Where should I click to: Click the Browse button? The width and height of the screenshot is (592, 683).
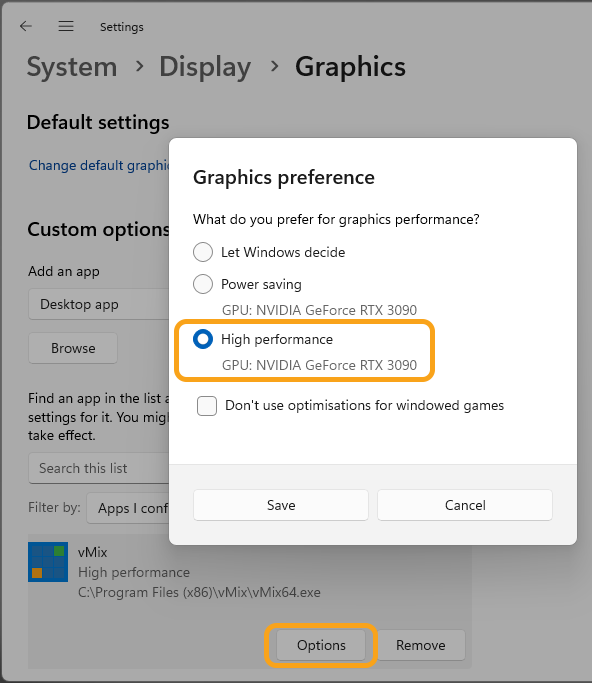[73, 348]
